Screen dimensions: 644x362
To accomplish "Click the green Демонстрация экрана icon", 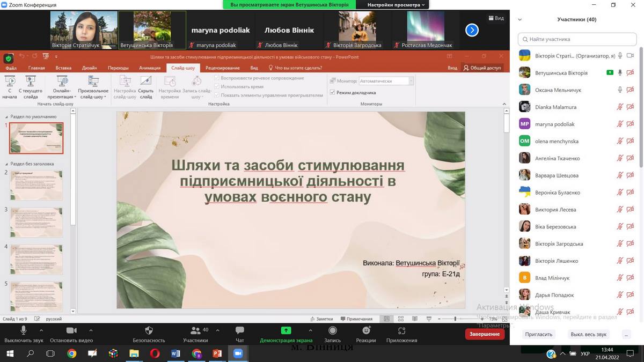I will tap(286, 331).
